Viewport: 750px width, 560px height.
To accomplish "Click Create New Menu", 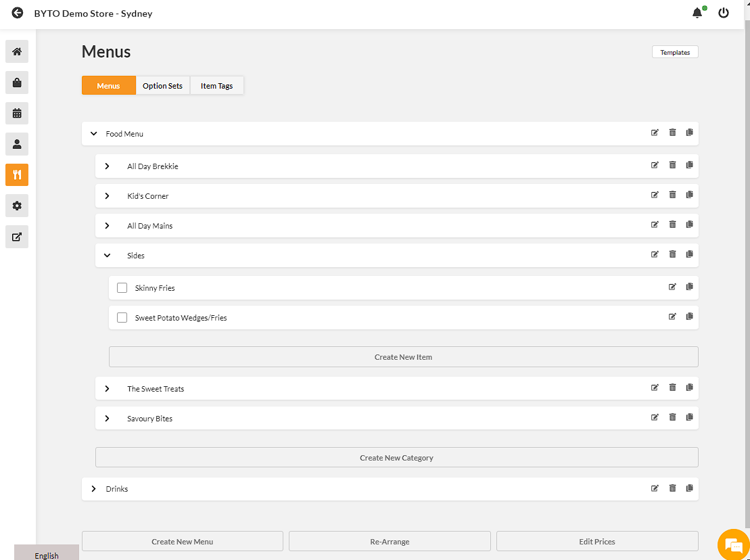I will point(182,541).
